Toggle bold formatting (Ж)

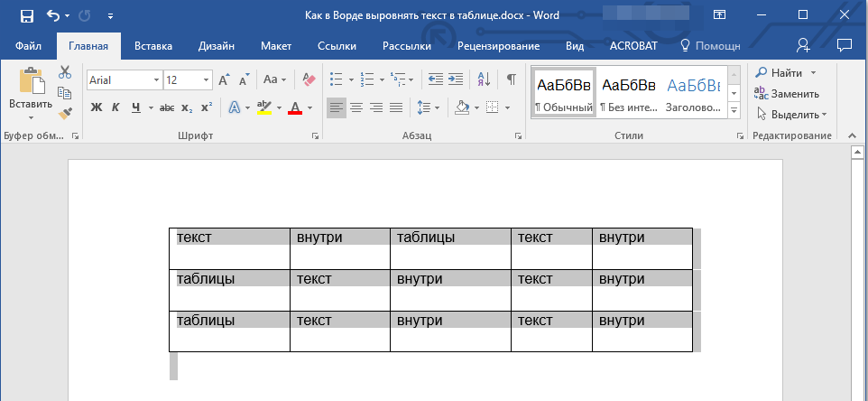tap(97, 107)
